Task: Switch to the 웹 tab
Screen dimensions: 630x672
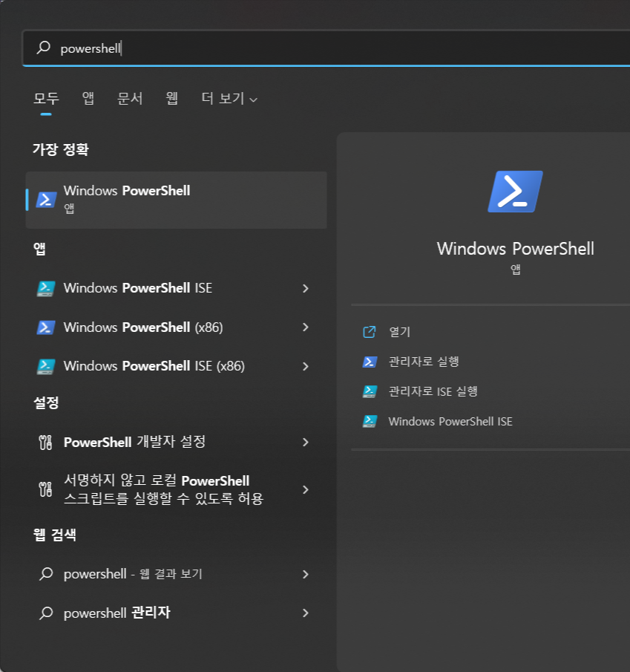Action: click(171, 98)
